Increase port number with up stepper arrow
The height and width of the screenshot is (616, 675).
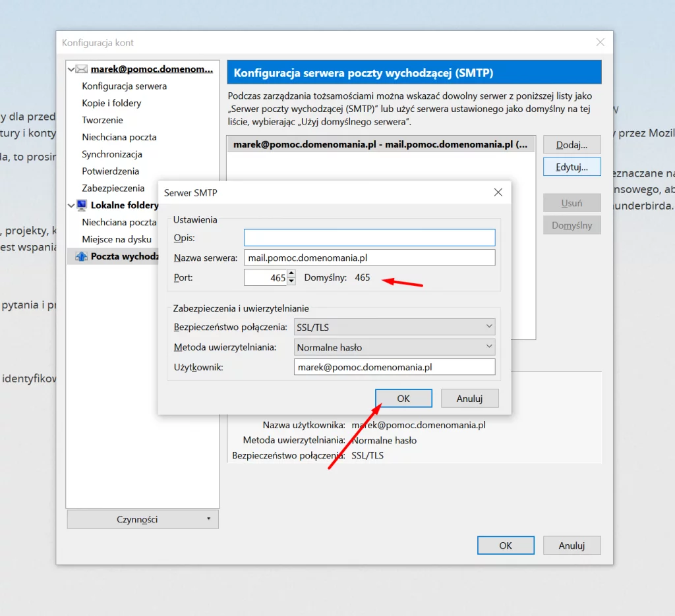[x=292, y=274]
